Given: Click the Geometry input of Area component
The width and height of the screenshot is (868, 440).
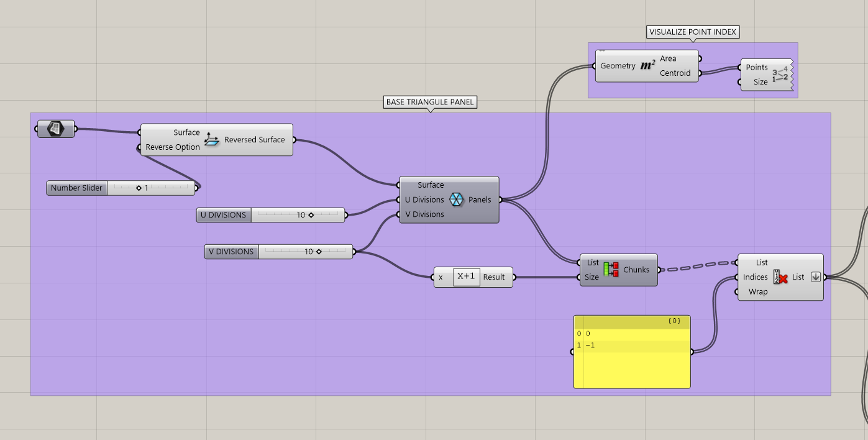Looking at the screenshot, I should (618, 66).
